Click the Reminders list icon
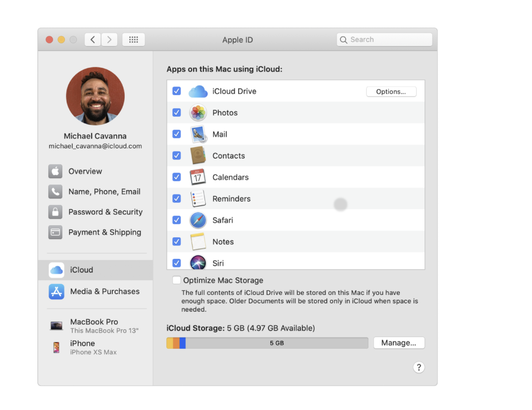 (x=198, y=199)
